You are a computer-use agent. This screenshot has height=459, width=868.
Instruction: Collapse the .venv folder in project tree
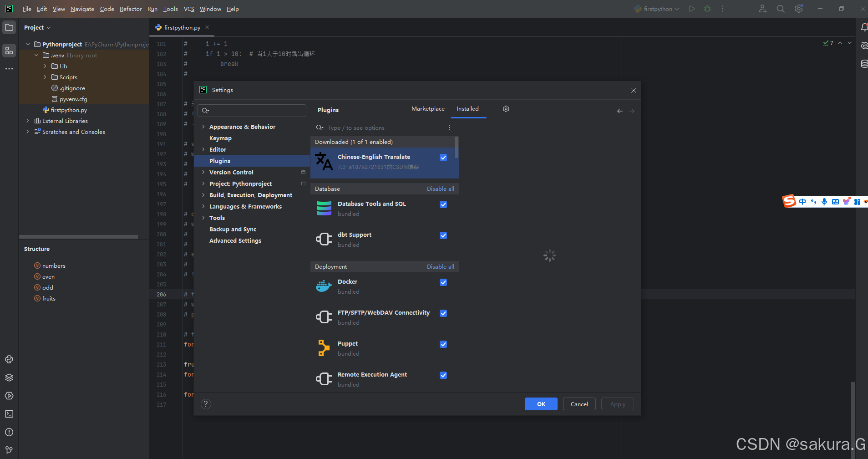coord(36,55)
